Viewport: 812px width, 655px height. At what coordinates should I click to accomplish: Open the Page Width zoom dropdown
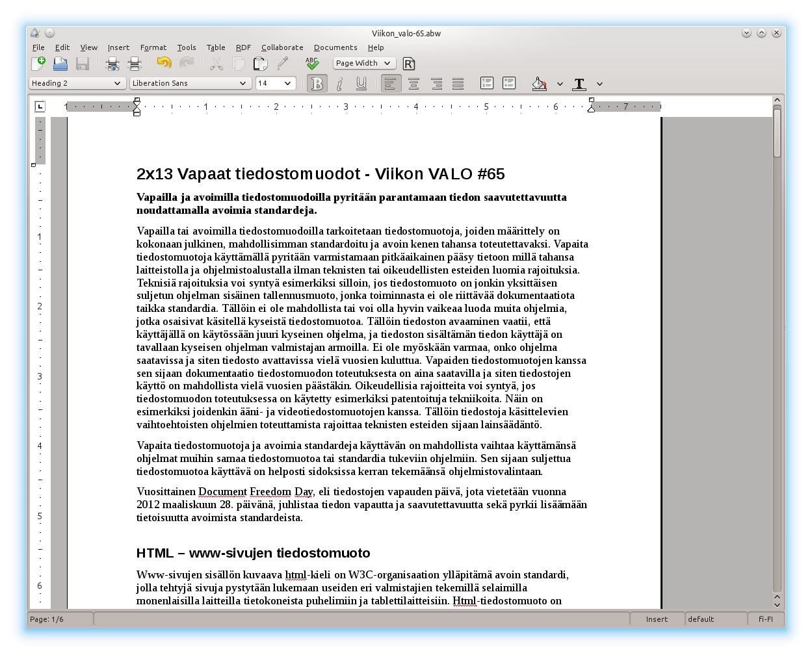[x=364, y=63]
